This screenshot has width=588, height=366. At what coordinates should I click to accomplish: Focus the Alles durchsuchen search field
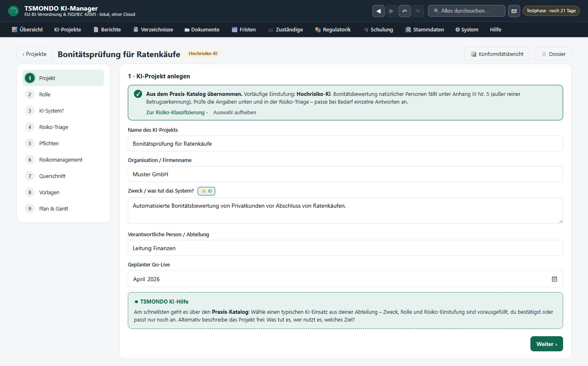(x=467, y=11)
